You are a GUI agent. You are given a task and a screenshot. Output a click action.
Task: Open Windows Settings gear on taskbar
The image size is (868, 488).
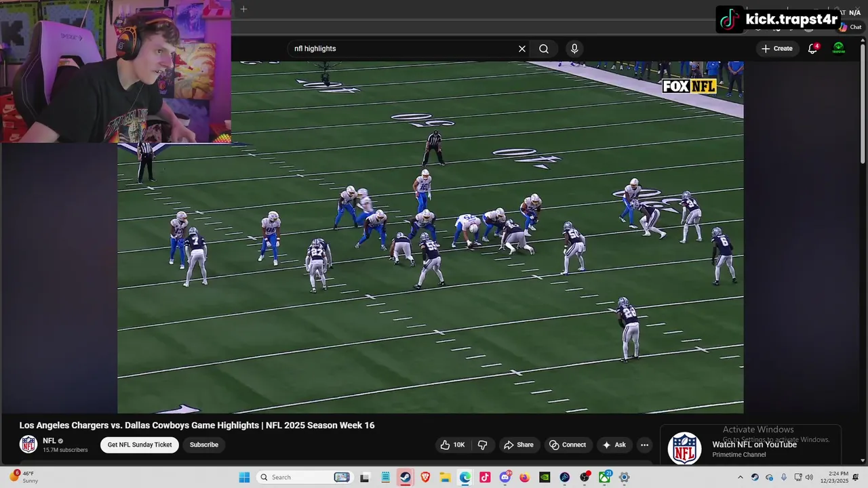[x=625, y=477]
